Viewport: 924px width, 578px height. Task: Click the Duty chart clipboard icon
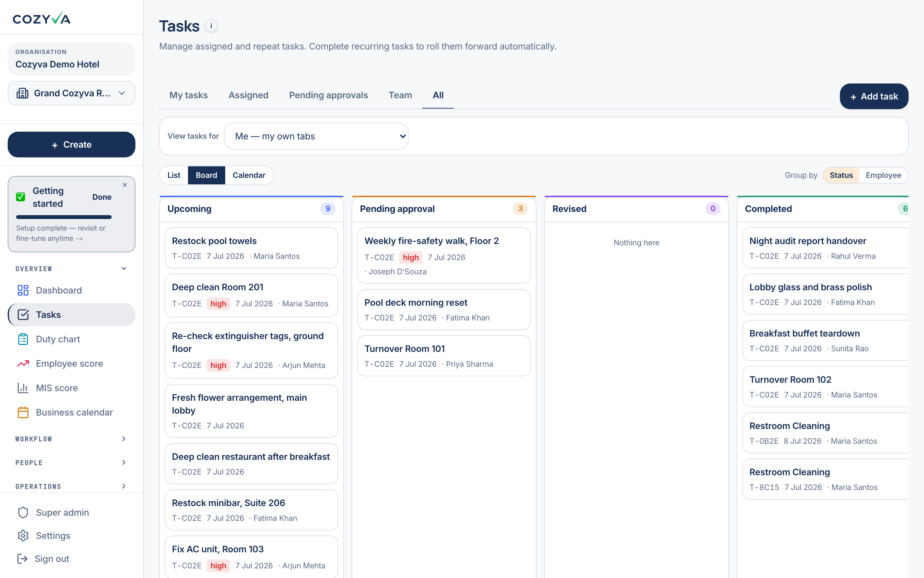23,339
